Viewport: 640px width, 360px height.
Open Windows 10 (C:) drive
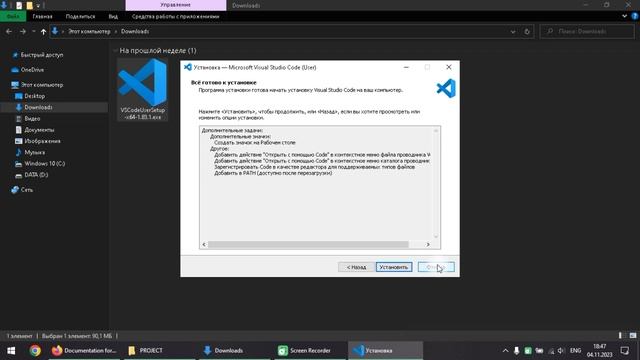click(x=40, y=163)
